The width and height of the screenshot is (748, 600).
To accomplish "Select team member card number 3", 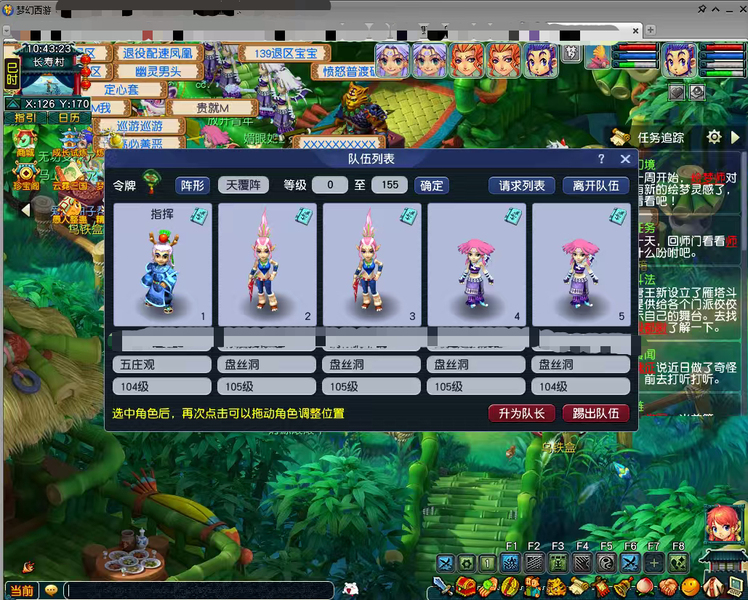I will click(x=372, y=264).
